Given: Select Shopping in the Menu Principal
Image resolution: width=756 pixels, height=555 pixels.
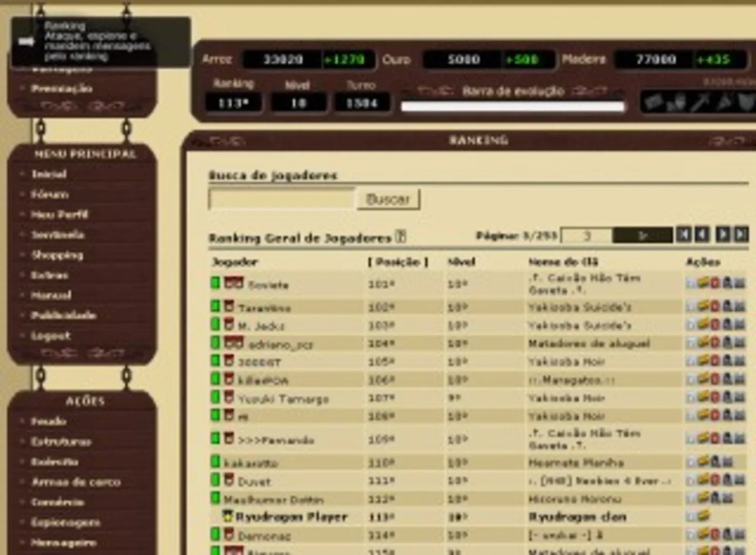Looking at the screenshot, I should click(x=57, y=255).
